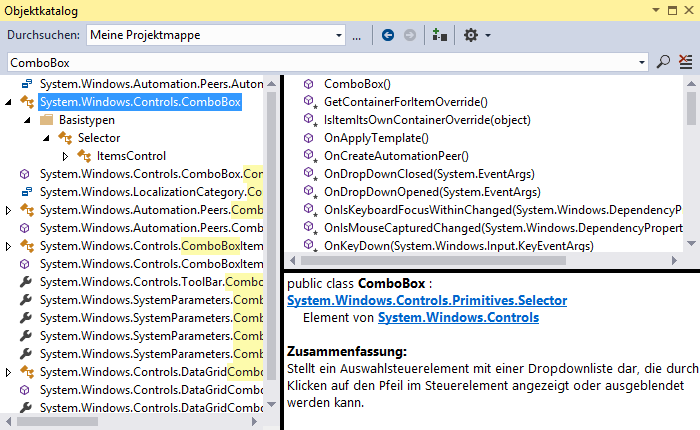Click the add to references icon
The width and height of the screenshot is (700, 430).
tap(440, 35)
